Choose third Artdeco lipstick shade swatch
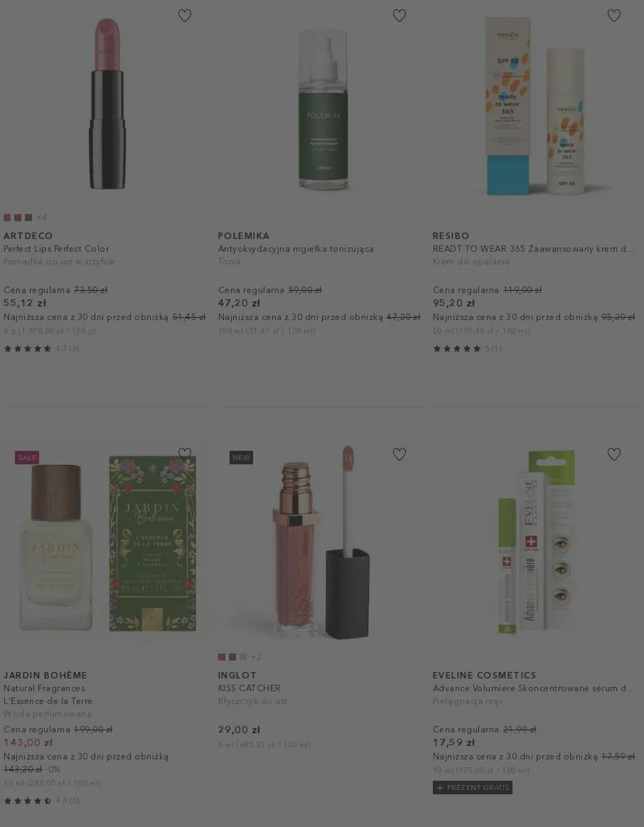The width and height of the screenshot is (644, 827). coord(28,217)
